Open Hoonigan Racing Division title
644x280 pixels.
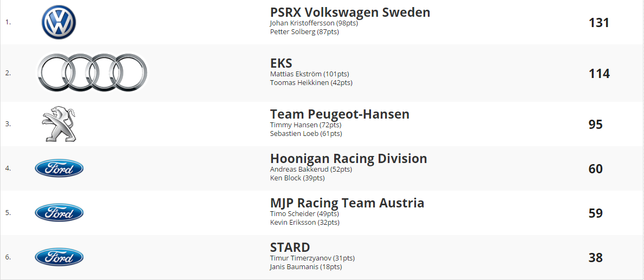pyautogui.click(x=348, y=159)
